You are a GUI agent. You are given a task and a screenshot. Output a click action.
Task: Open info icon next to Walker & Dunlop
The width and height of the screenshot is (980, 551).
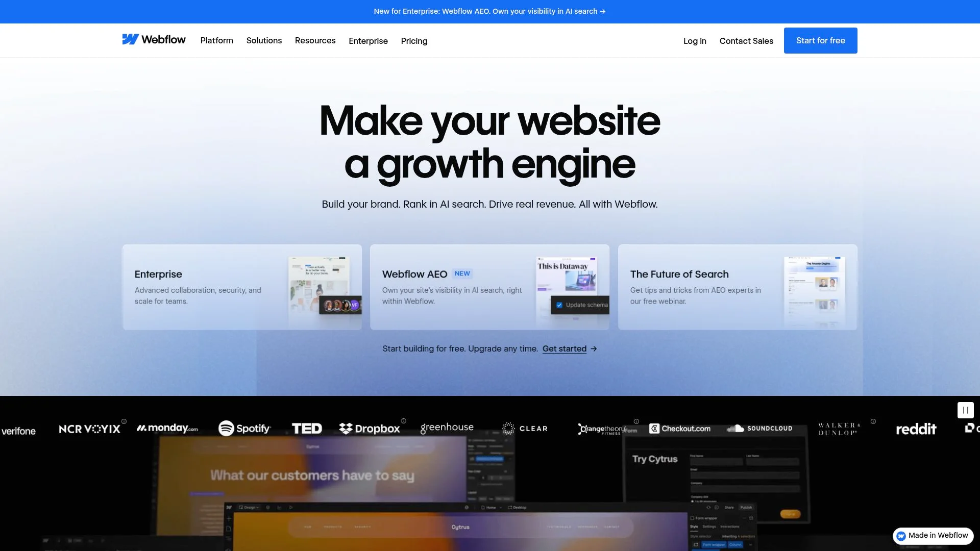[x=873, y=421]
